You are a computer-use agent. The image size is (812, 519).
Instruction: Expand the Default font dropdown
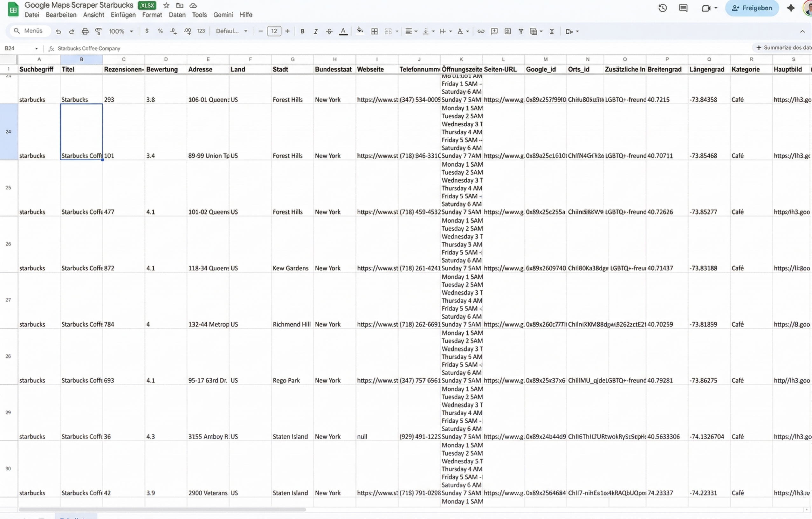(232, 31)
